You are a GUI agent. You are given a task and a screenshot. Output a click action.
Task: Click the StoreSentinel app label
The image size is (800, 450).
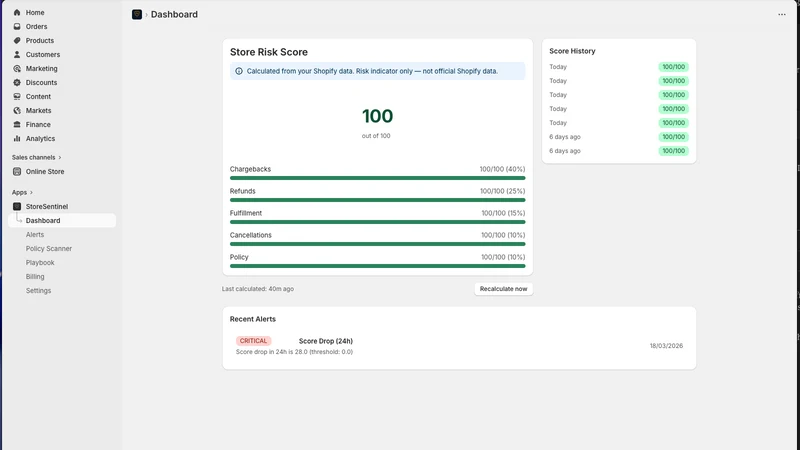pyautogui.click(x=47, y=207)
